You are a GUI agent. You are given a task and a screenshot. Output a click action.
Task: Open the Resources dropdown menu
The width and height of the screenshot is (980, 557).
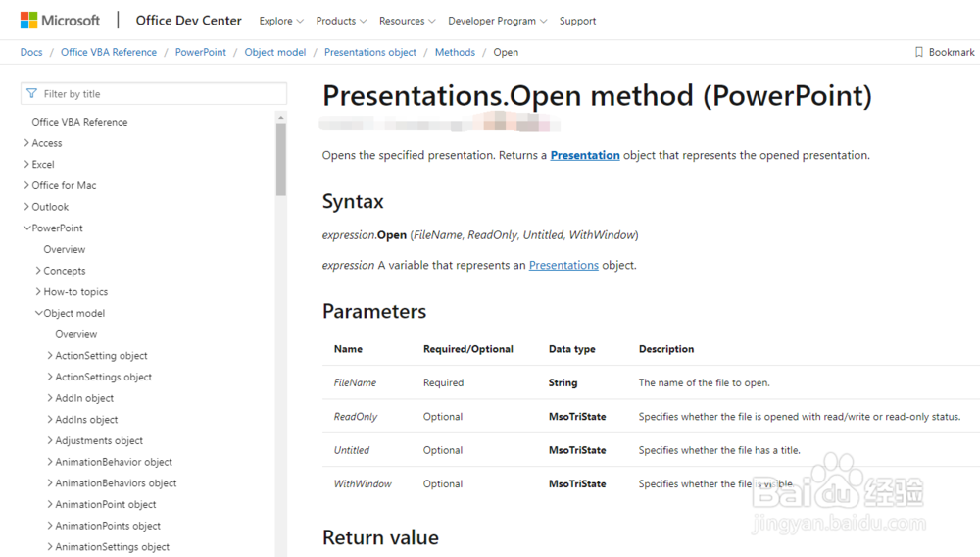[x=407, y=21]
